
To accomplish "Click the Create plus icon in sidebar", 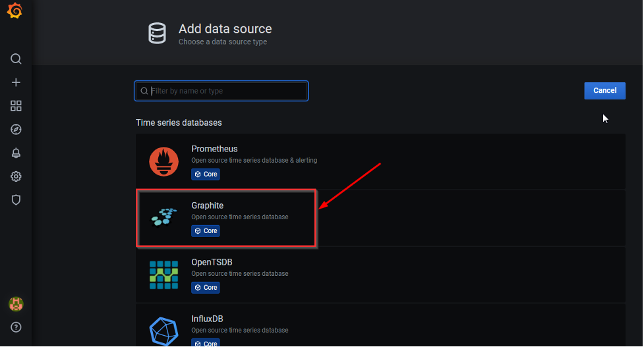I will click(16, 82).
